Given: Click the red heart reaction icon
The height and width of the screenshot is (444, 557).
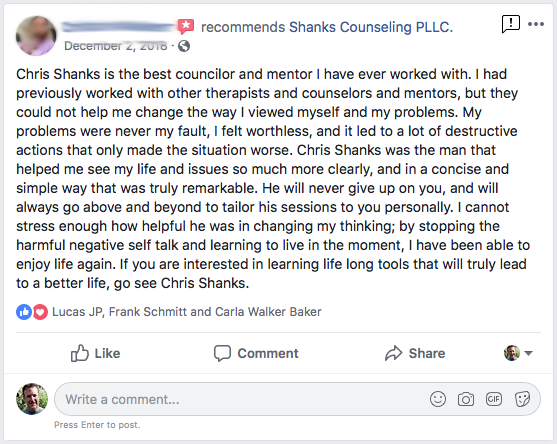Looking at the screenshot, I should point(40,312).
